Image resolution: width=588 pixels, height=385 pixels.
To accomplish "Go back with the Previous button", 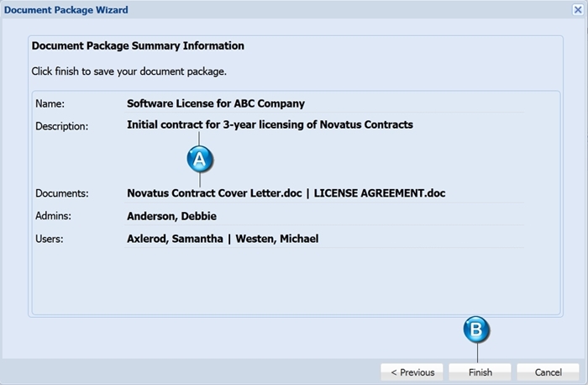I will [412, 372].
